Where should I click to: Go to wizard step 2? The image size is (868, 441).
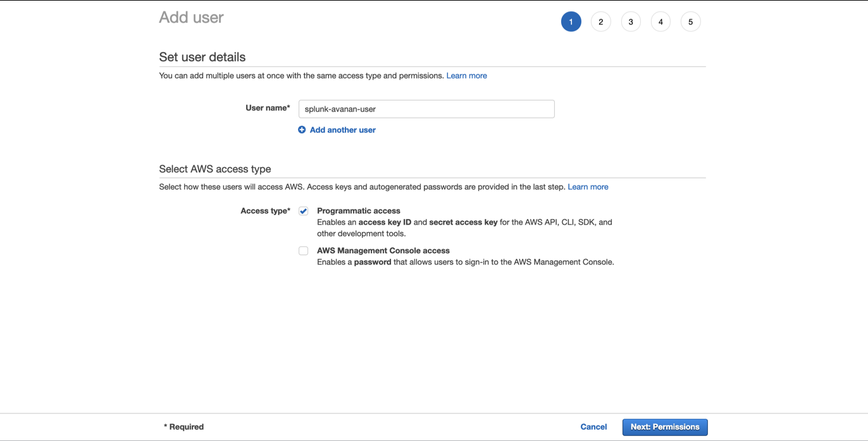pyautogui.click(x=600, y=22)
